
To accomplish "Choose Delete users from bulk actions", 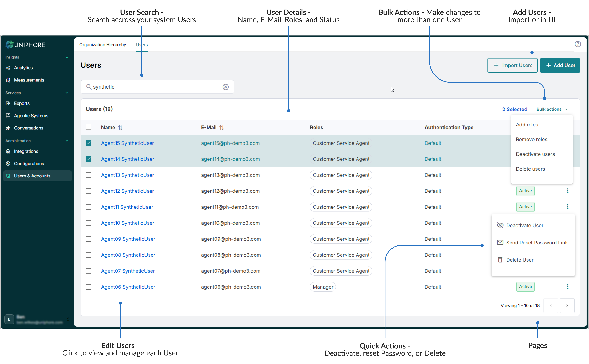I will point(530,169).
